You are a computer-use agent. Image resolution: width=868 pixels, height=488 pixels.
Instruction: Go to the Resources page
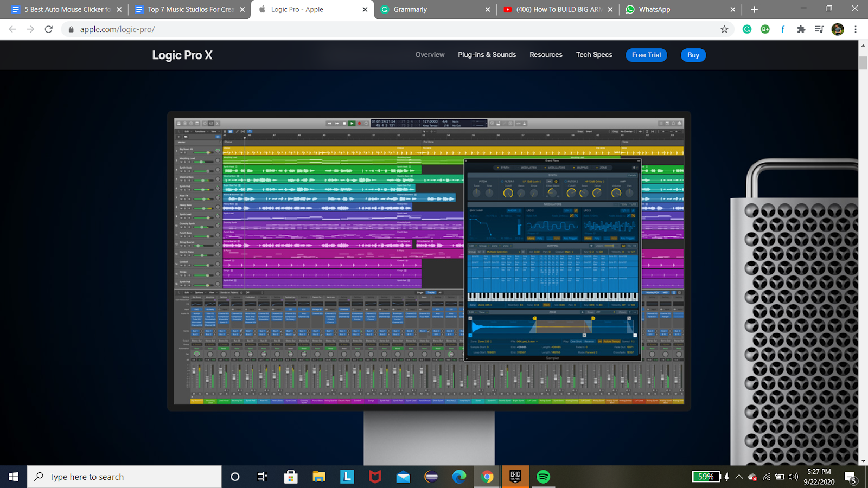546,55
